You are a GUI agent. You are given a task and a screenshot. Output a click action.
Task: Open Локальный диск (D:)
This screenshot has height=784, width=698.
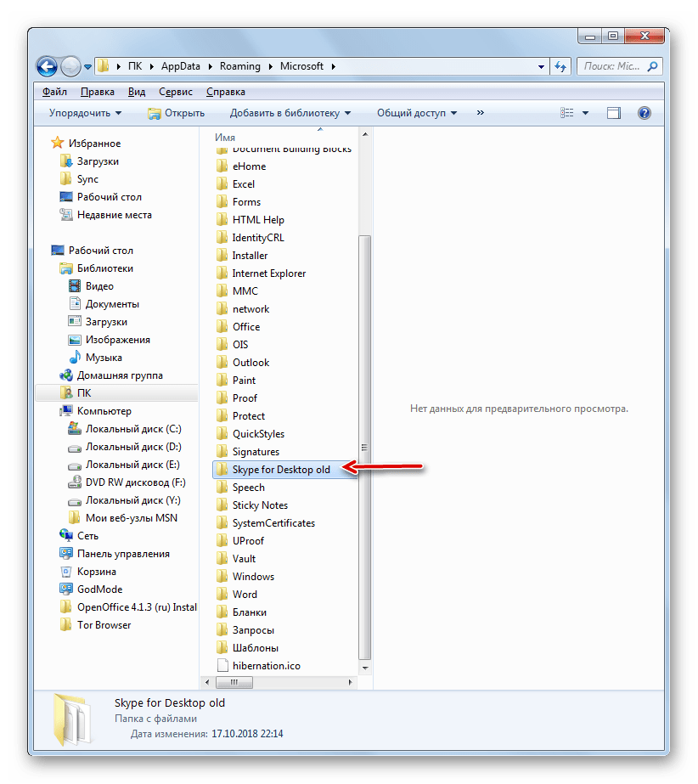pyautogui.click(x=125, y=447)
